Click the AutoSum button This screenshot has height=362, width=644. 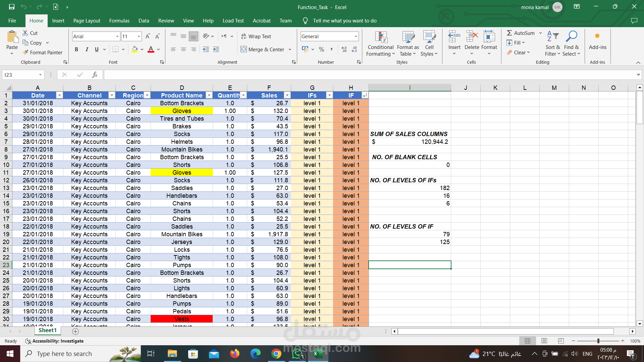[x=521, y=33]
